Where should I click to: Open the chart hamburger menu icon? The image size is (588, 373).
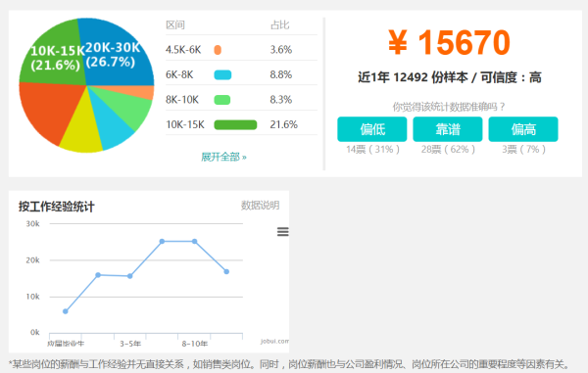[283, 232]
